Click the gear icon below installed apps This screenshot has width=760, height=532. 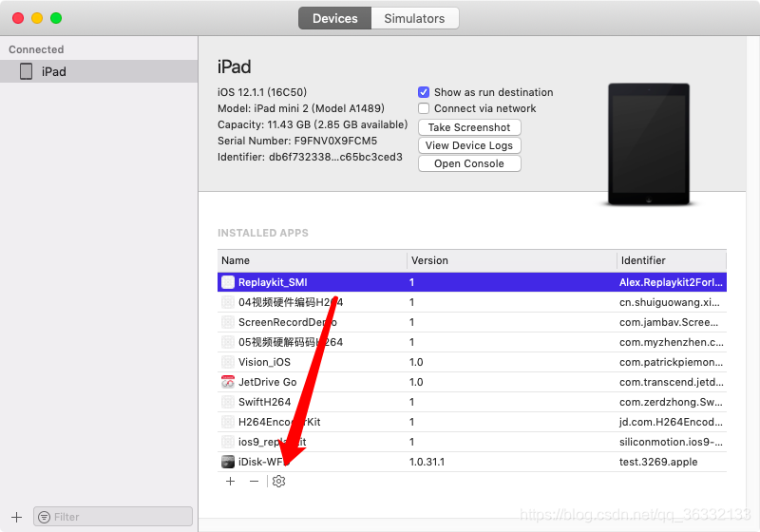(278, 481)
